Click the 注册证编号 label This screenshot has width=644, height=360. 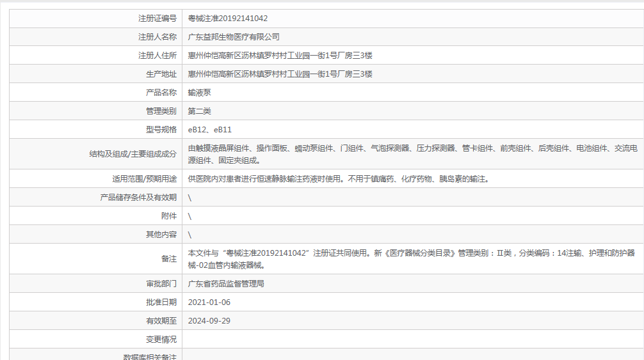point(157,19)
